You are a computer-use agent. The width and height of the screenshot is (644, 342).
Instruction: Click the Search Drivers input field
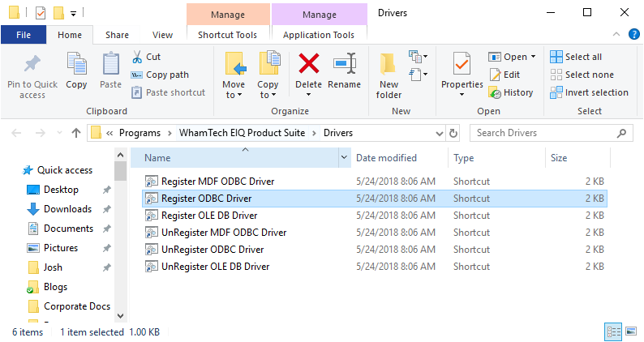click(543, 132)
